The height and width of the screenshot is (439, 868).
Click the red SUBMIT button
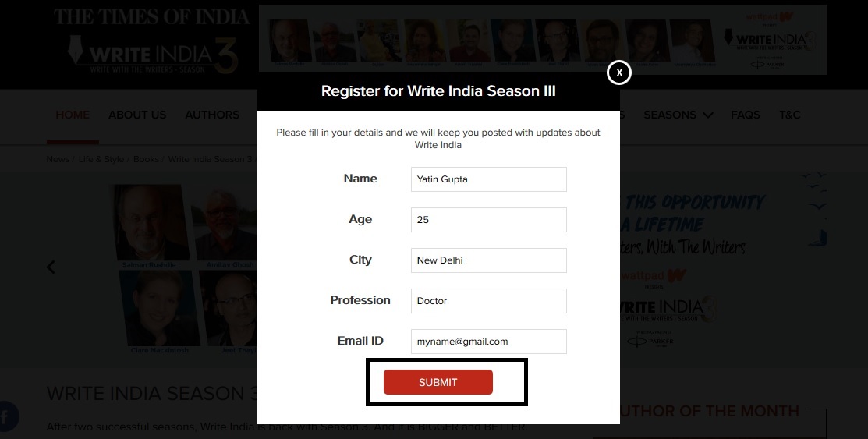click(438, 382)
